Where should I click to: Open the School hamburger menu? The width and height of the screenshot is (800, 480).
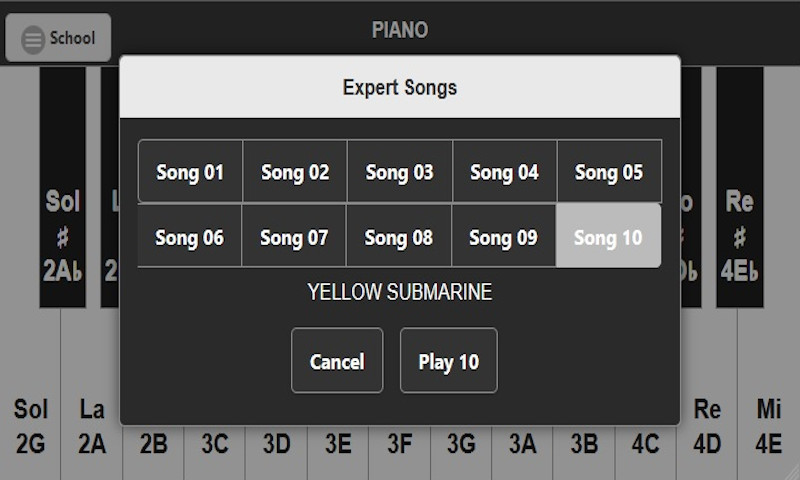pyautogui.click(x=58, y=38)
